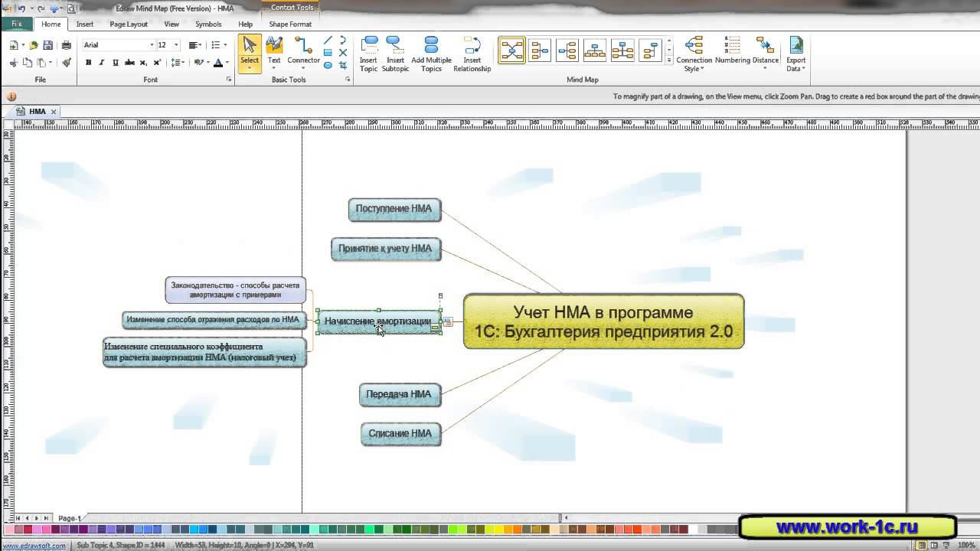
Task: Toggle Bold formatting
Action: (89, 63)
